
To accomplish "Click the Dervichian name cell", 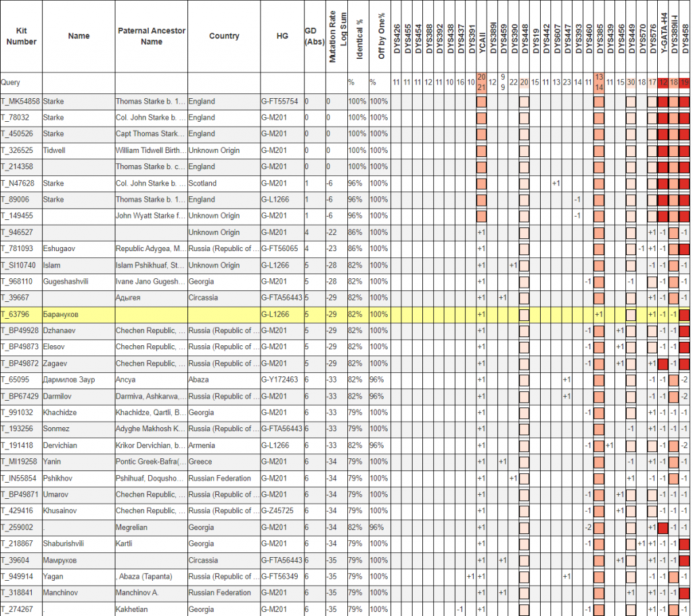I will [62, 445].
